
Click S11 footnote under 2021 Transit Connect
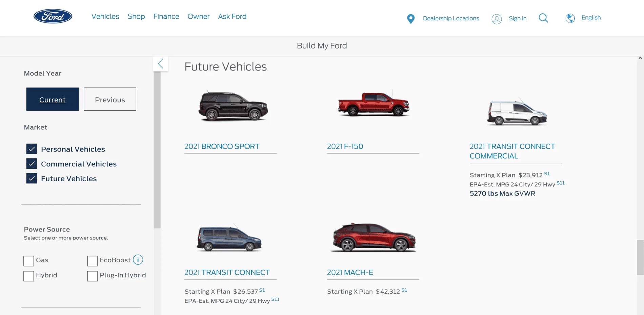click(275, 299)
